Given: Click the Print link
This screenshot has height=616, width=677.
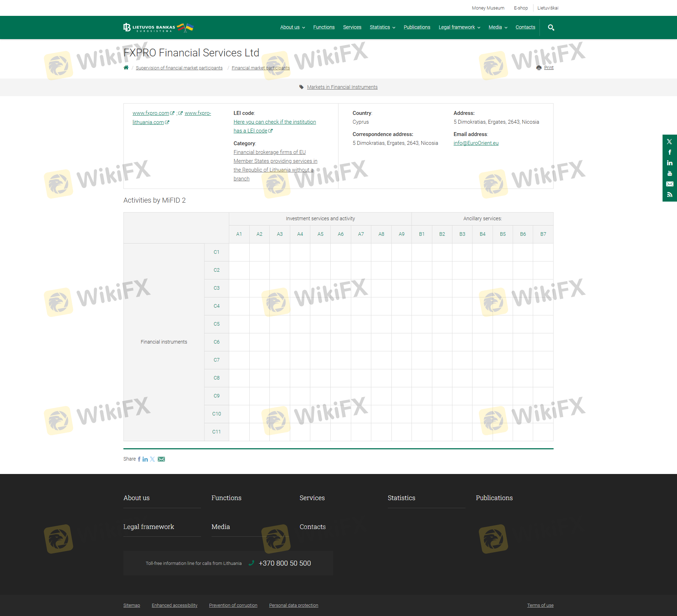Looking at the screenshot, I should point(548,68).
